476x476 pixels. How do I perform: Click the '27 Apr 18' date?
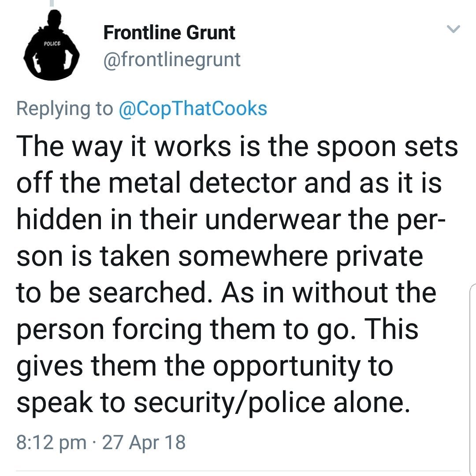[144, 442]
